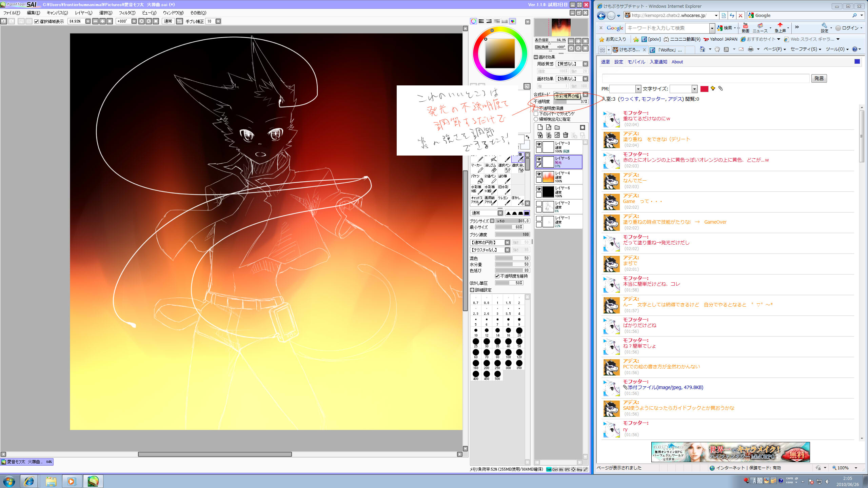Adjust the layer 不透明度 opacity slider

click(571, 101)
